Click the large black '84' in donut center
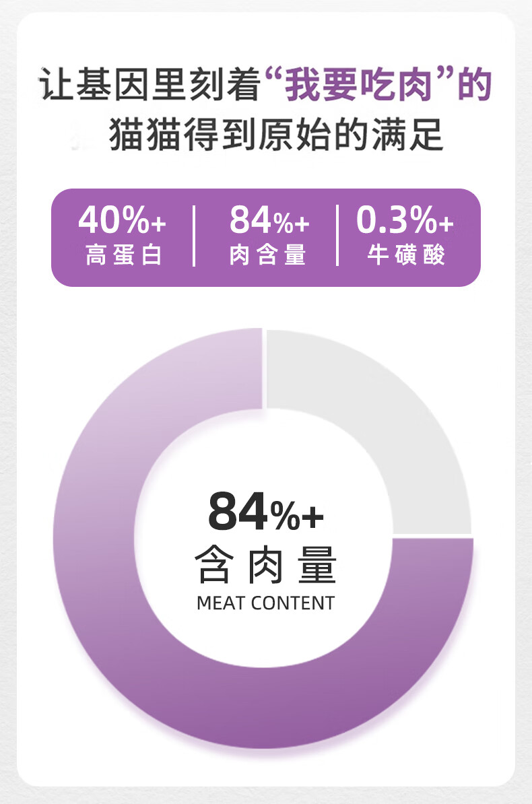 (x=238, y=511)
